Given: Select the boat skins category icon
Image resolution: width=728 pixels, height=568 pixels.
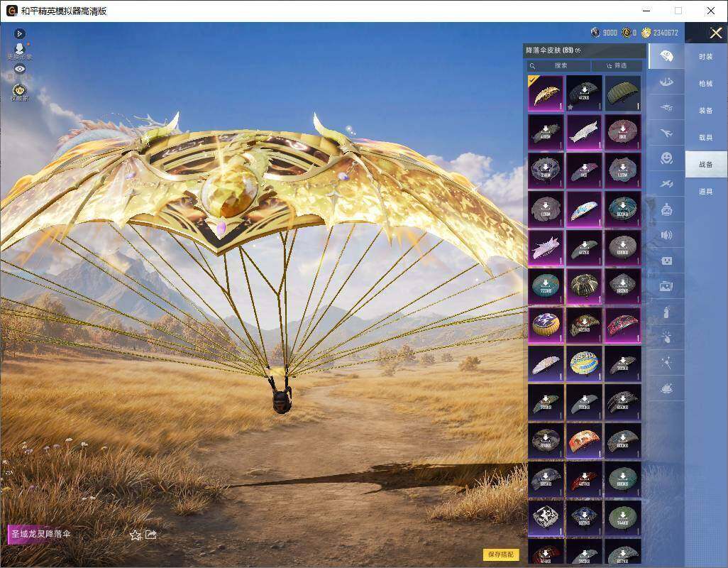Looking at the screenshot, I should click(x=667, y=82).
